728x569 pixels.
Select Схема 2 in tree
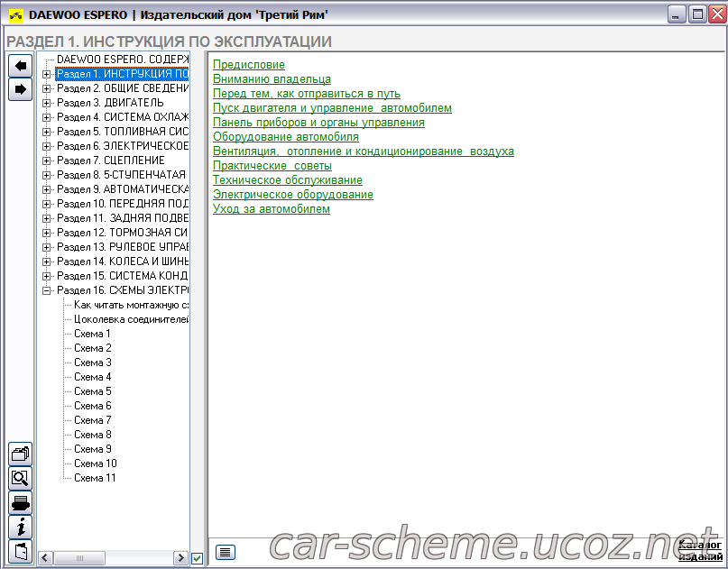93,348
